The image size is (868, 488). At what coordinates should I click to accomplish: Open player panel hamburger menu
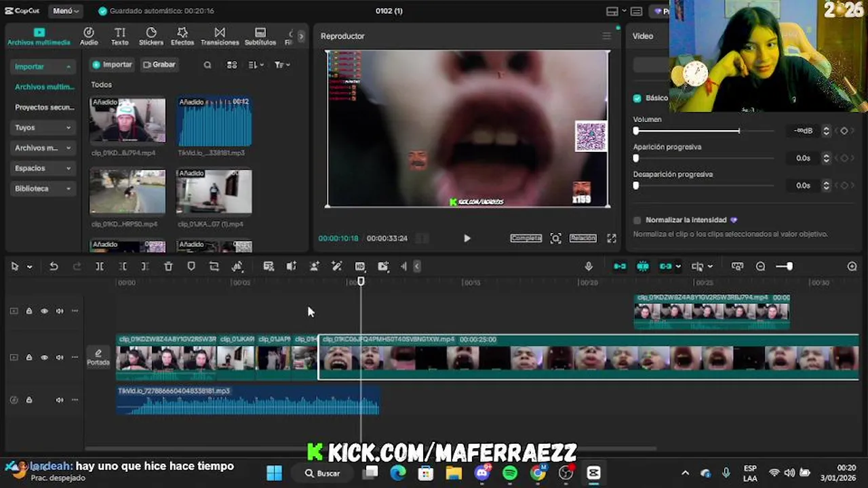607,36
